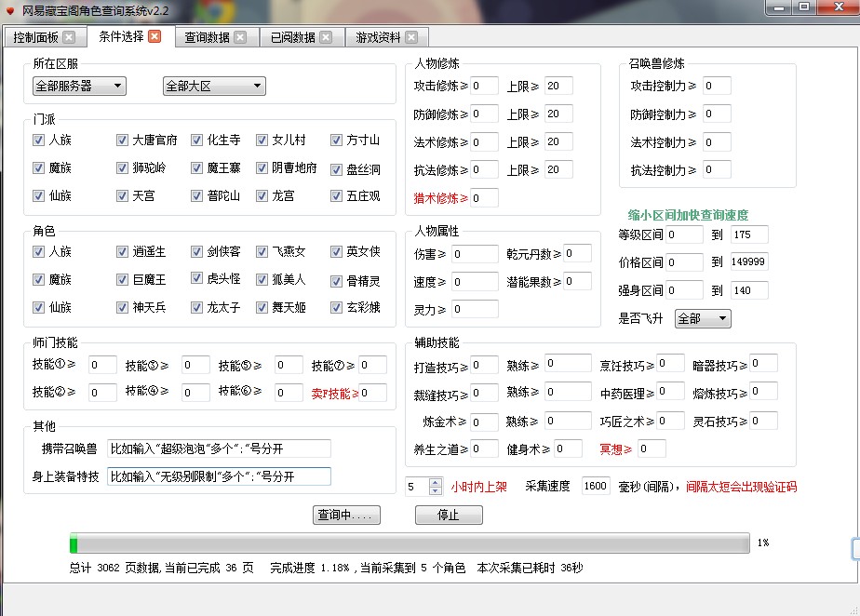The height and width of the screenshot is (616, 860).
Task: Close the 条件选择 tab with red X icon
Action: [155, 36]
